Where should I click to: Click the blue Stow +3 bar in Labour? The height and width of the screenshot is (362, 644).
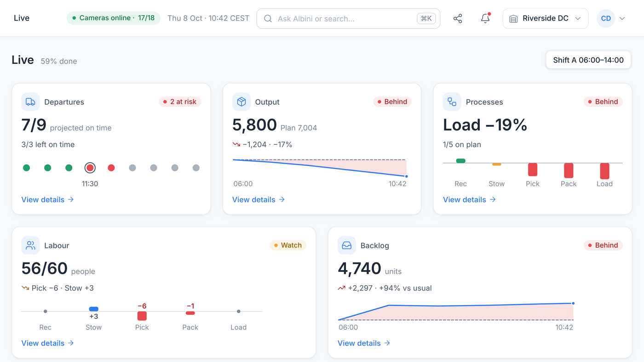93,309
